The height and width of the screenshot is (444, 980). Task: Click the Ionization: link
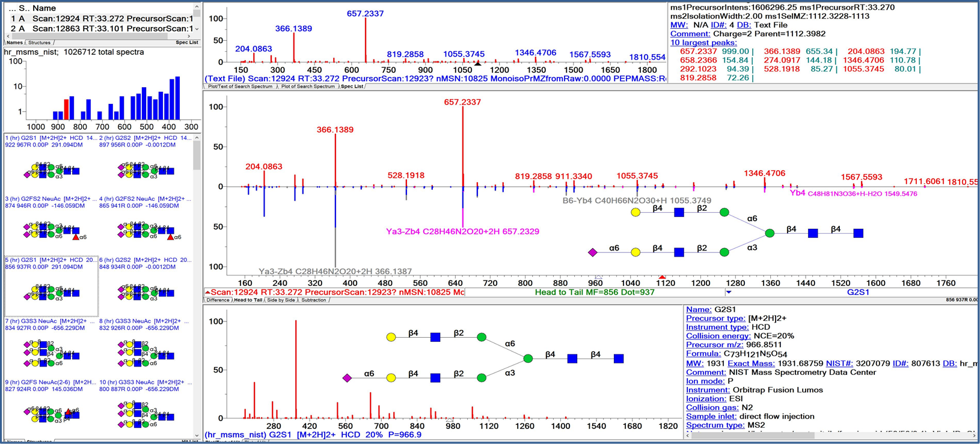click(706, 398)
